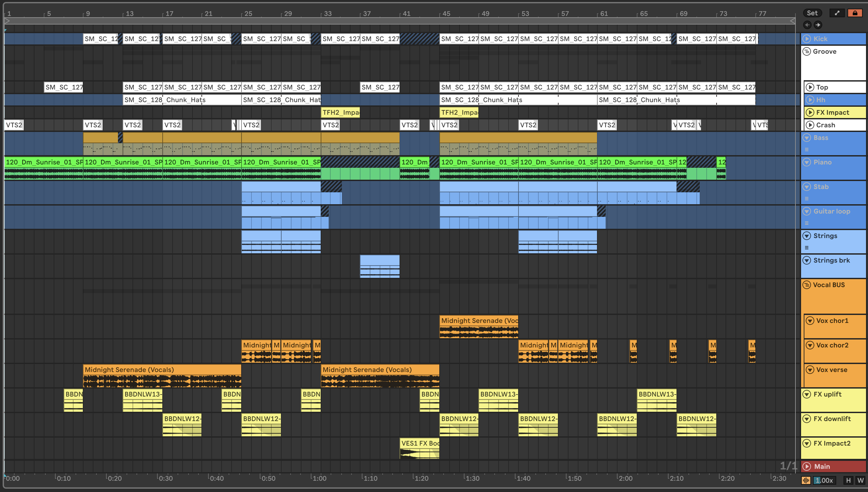Select the Vox verse track header
The width and height of the screenshot is (868, 492).
(x=832, y=370)
